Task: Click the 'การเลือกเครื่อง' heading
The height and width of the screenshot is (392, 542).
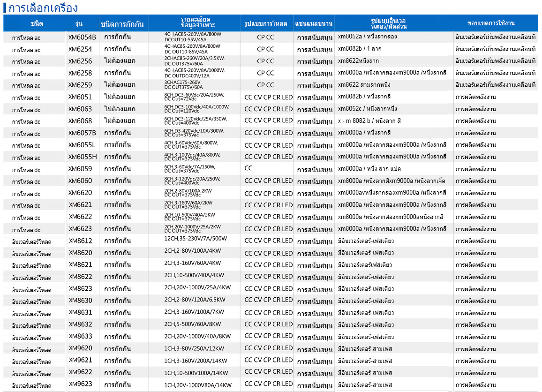Action: pyautogui.click(x=43, y=8)
